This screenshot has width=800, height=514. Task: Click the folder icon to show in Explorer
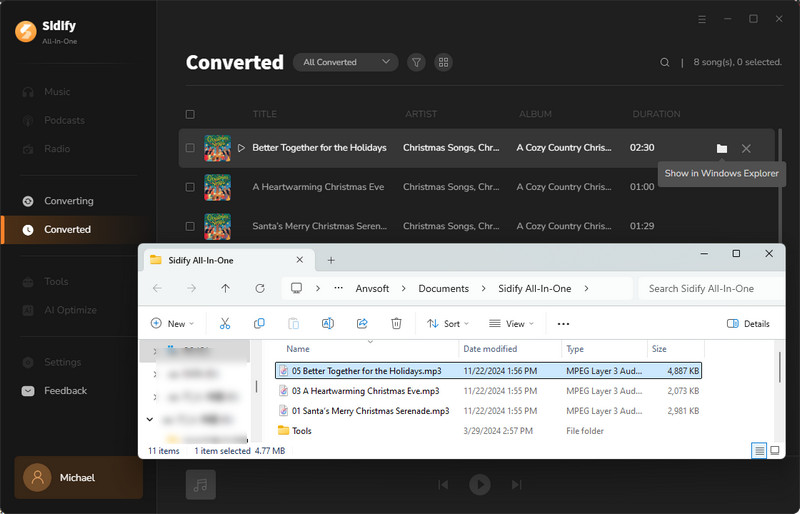[x=721, y=149]
